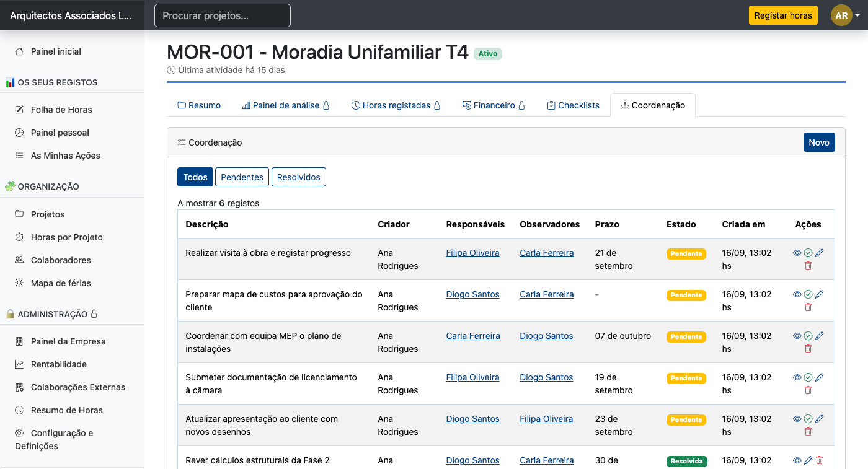Click the Resolvida status badge
The height and width of the screenshot is (469, 868).
(x=687, y=461)
